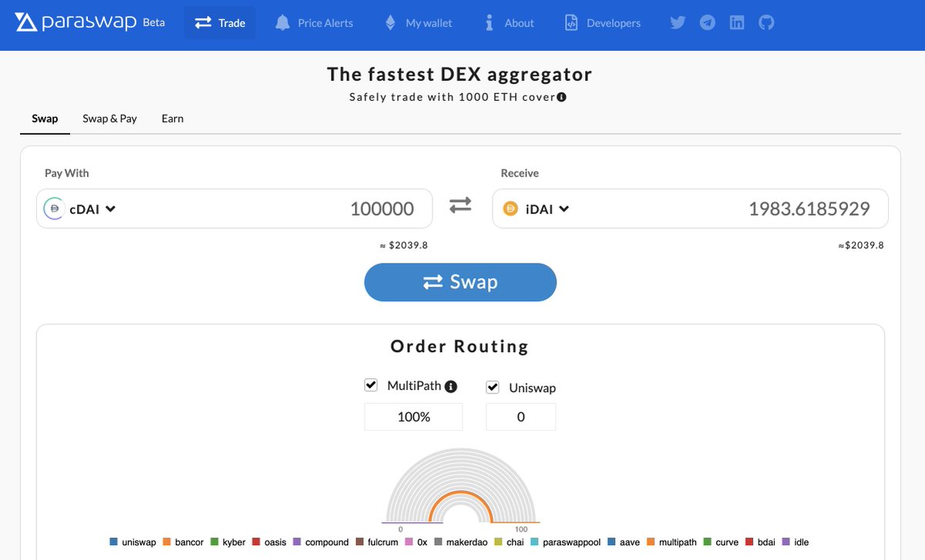Screen dimensions: 925x560
Task: Toggle the Uniswap checkbox
Action: [x=493, y=387]
